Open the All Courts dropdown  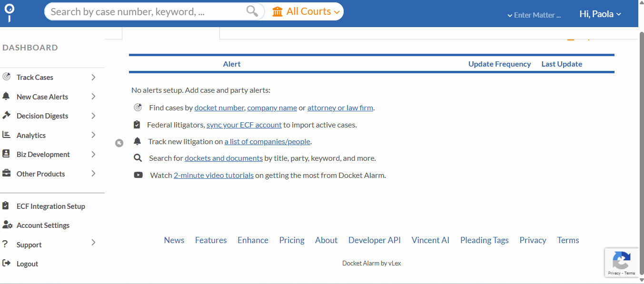click(306, 11)
